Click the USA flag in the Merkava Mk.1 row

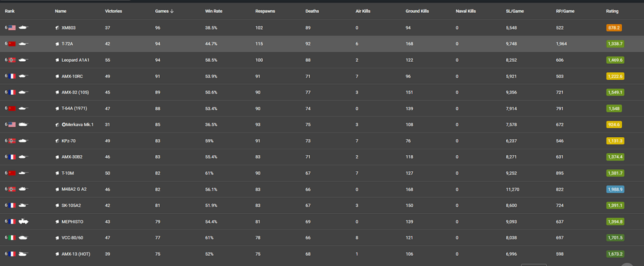coord(12,124)
